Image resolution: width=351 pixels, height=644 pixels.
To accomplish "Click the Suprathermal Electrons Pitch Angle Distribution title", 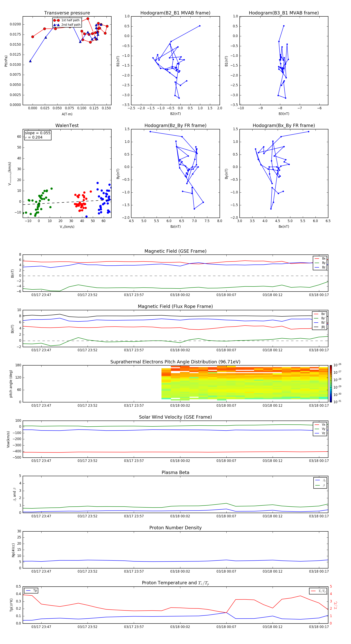I will pos(175,362).
